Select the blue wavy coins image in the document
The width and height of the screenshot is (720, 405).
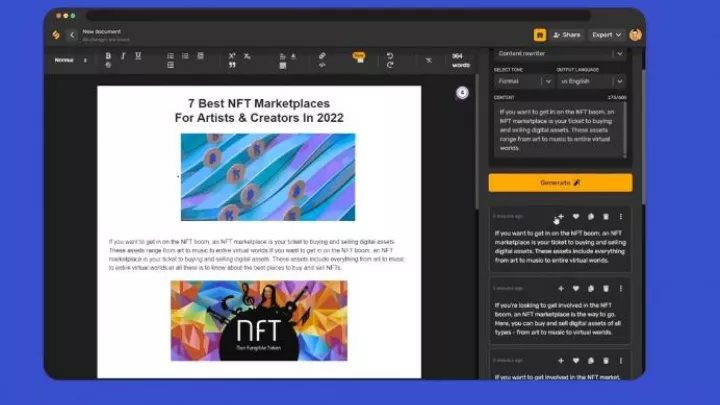pyautogui.click(x=268, y=177)
